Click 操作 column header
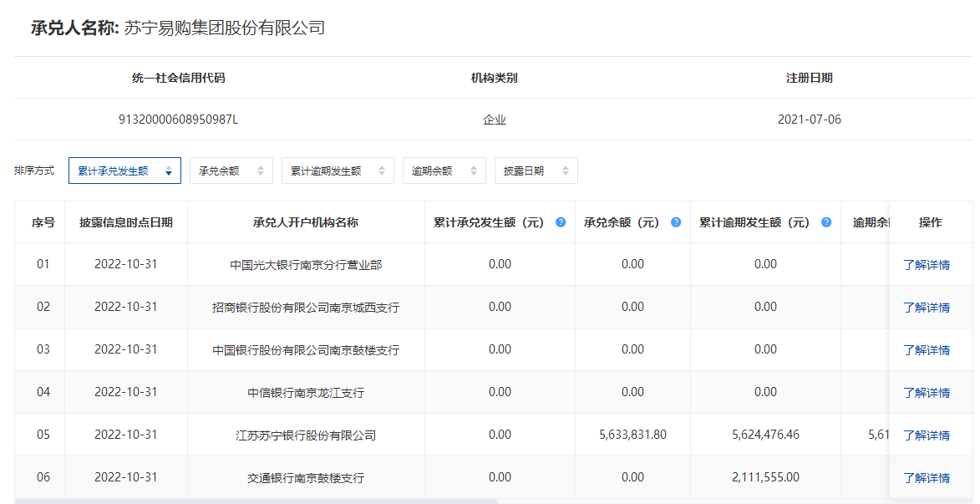Image resolution: width=980 pixels, height=504 pixels. pos(930,222)
